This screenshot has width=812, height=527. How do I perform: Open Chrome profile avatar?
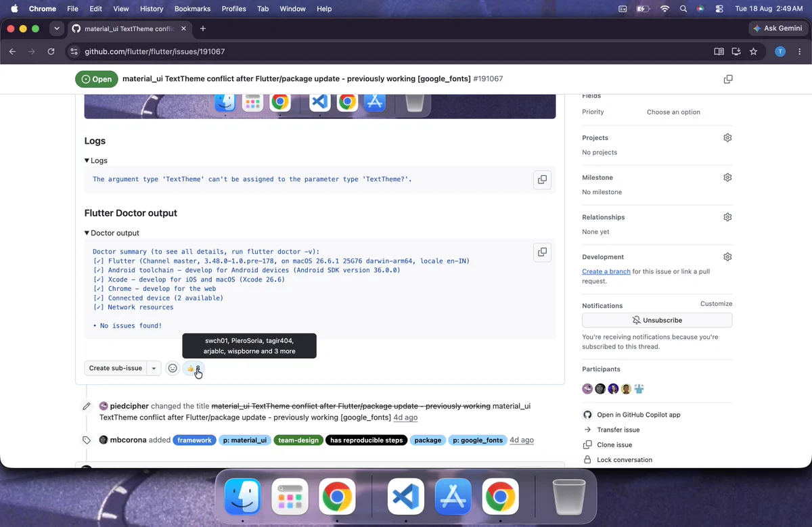(x=780, y=51)
